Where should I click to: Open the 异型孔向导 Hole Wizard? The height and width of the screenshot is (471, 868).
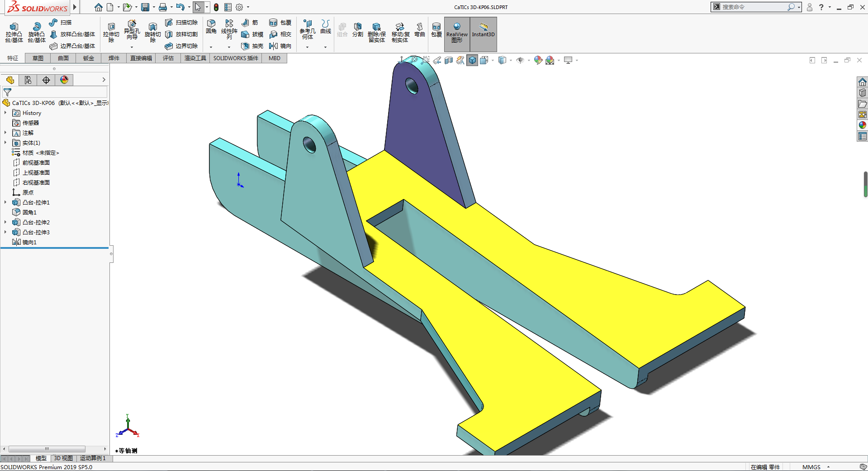click(x=132, y=31)
